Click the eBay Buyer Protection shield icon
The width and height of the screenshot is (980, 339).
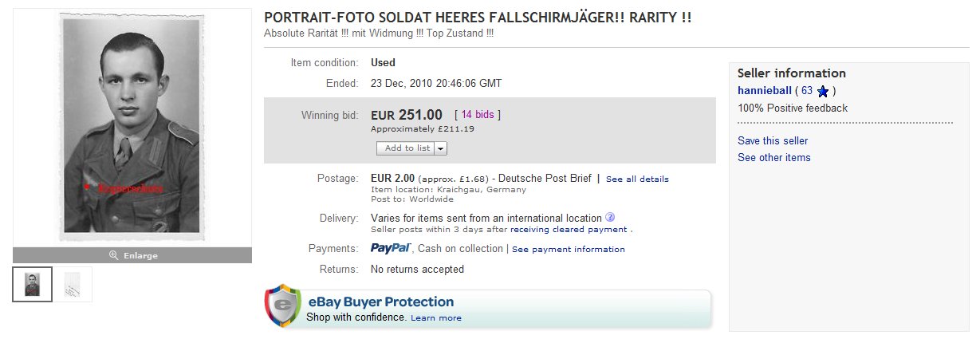tap(283, 307)
